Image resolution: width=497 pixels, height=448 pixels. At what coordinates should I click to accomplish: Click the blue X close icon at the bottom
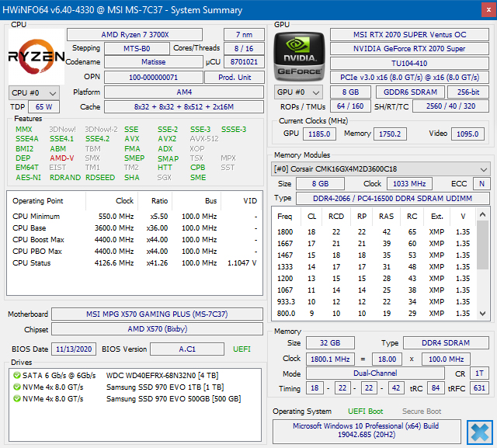coord(480,432)
